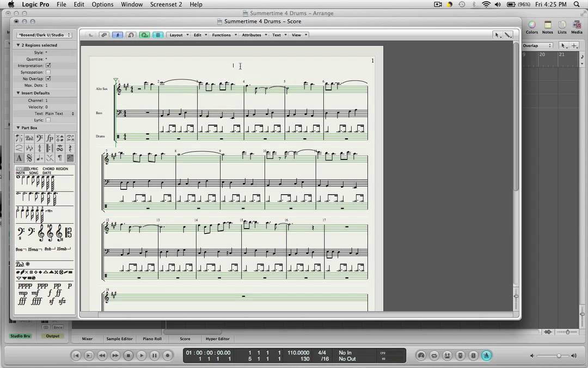This screenshot has height=368, width=588.
Task: Open Spotlight search in the menu bar
Action: click(x=577, y=4)
